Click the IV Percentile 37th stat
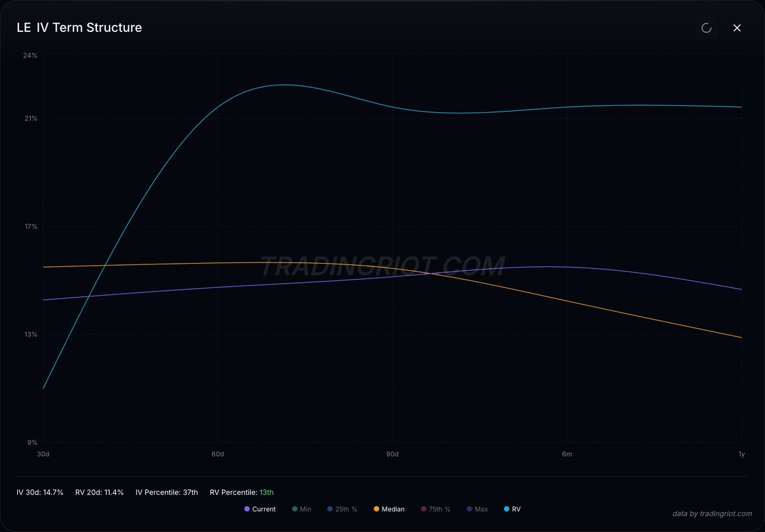Viewport: 765px width, 532px height. [166, 492]
